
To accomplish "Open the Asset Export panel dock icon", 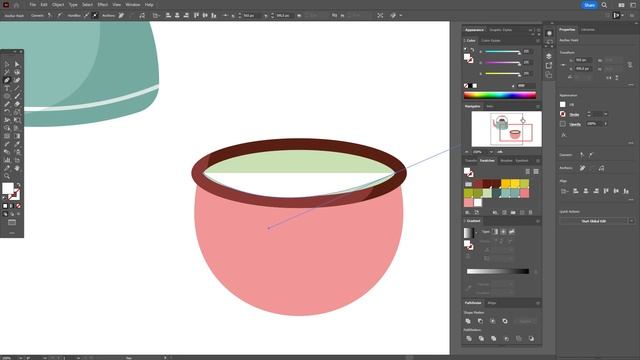I will (x=549, y=65).
